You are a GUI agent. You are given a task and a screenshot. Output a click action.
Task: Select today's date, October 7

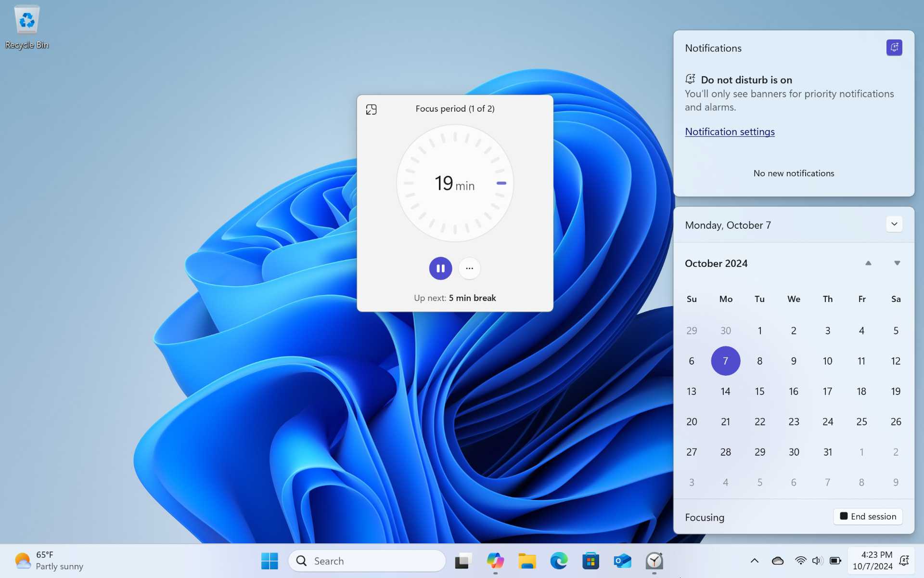pos(725,361)
